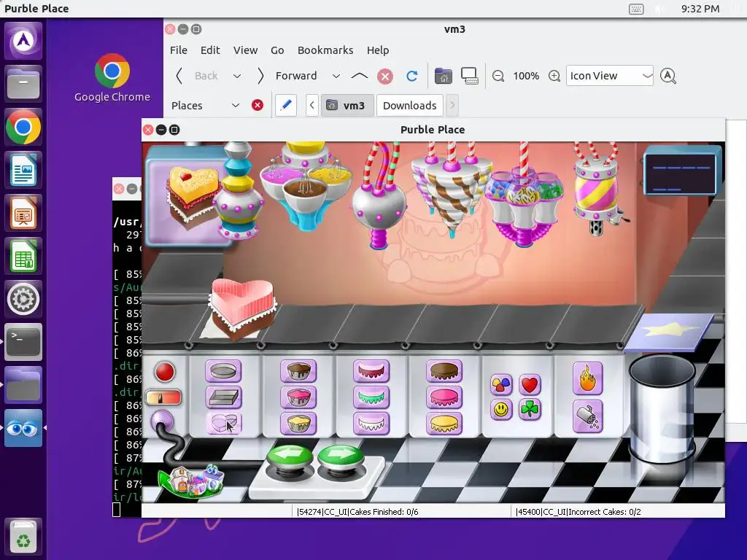
Task: Open the Trash icon in dock
Action: [23, 537]
